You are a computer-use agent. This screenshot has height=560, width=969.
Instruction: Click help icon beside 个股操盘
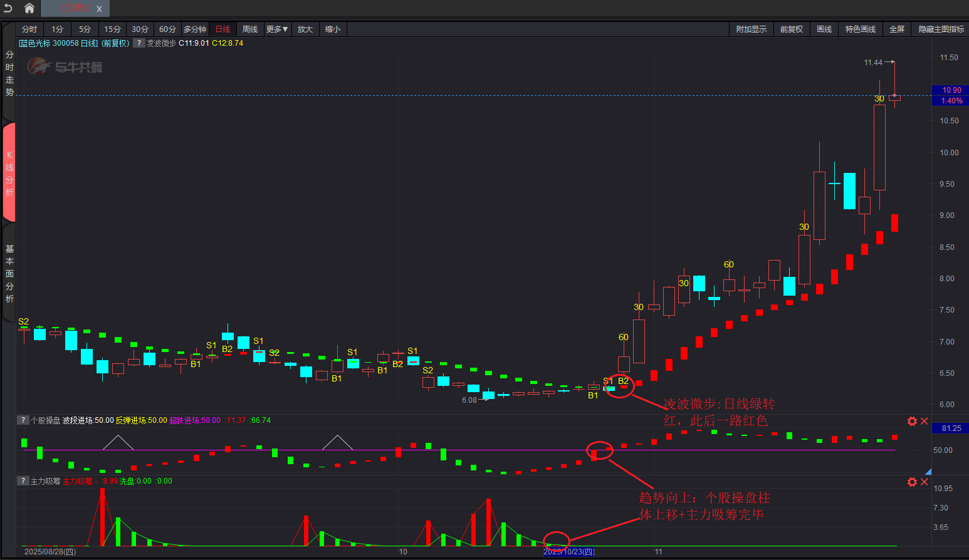[x=23, y=420]
